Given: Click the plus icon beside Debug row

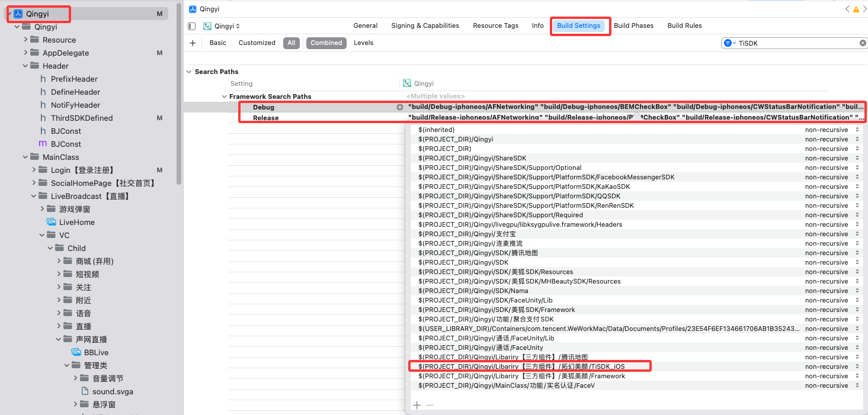Looking at the screenshot, I should pyautogui.click(x=400, y=107).
